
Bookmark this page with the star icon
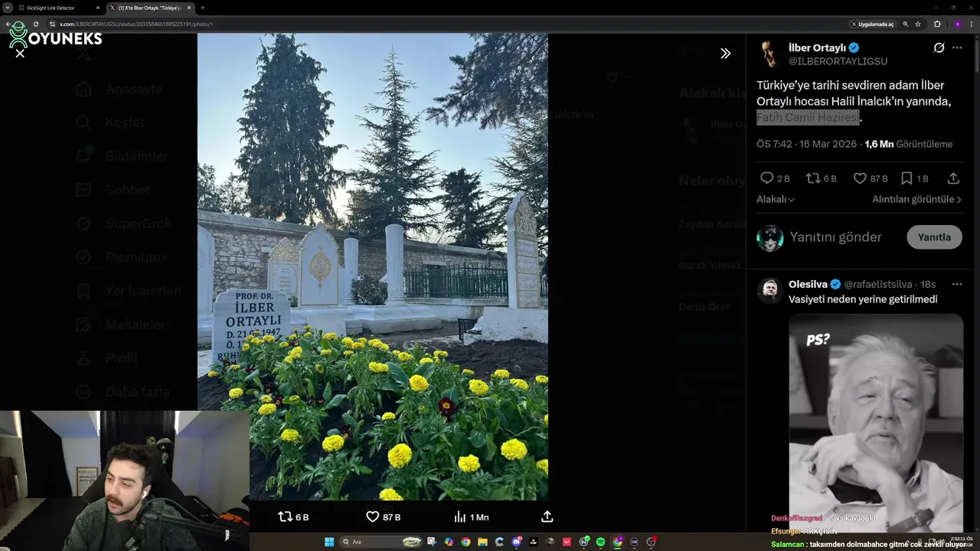pos(918,24)
